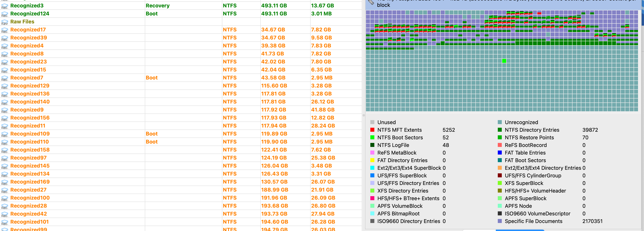The image size is (644, 231).
Task: Click the partition icon beside Recognized17
Action: point(5,30)
